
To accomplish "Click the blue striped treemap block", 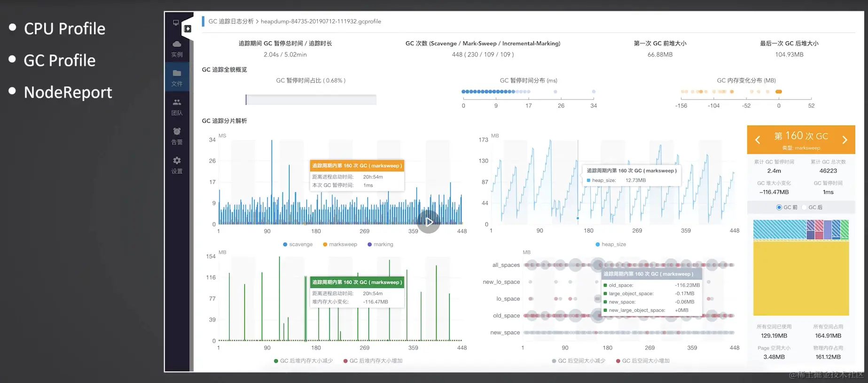I will pos(780,229).
